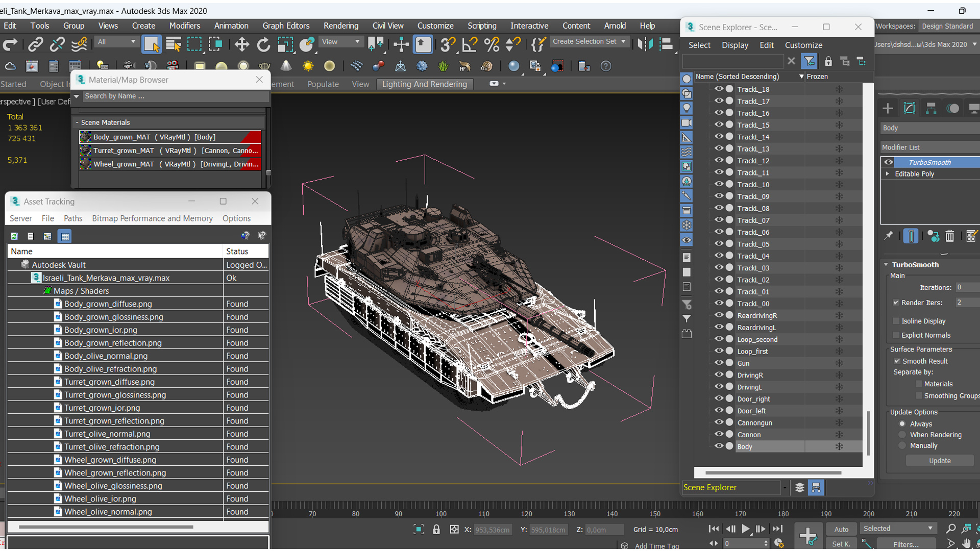Click the Pin Stack icon
Screen dimensions: 980x551
click(889, 236)
